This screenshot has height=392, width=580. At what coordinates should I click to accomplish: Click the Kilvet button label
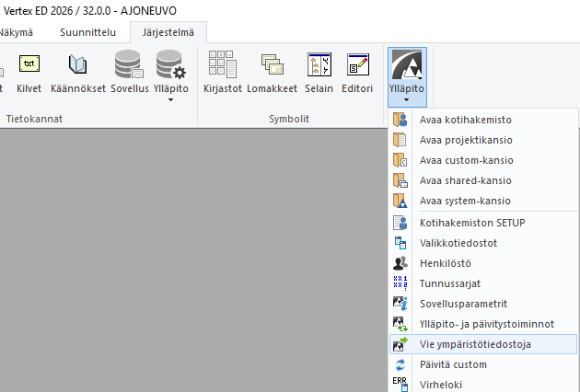pos(29,88)
